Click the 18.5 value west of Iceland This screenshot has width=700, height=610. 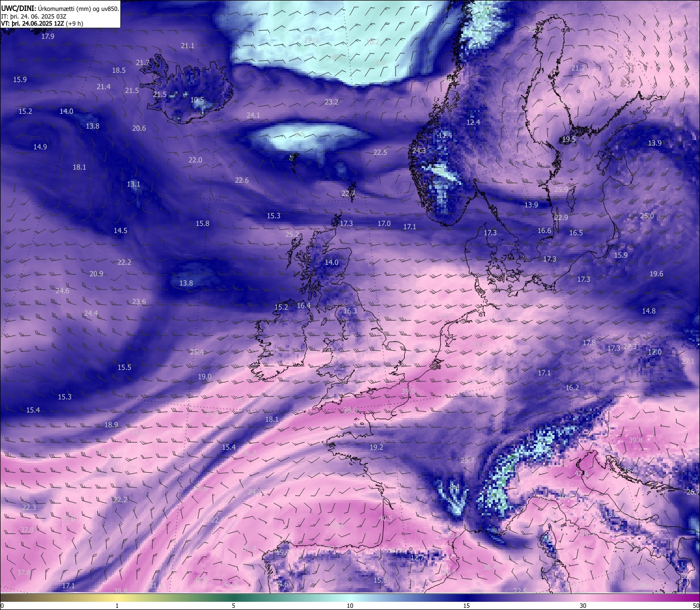[119, 70]
